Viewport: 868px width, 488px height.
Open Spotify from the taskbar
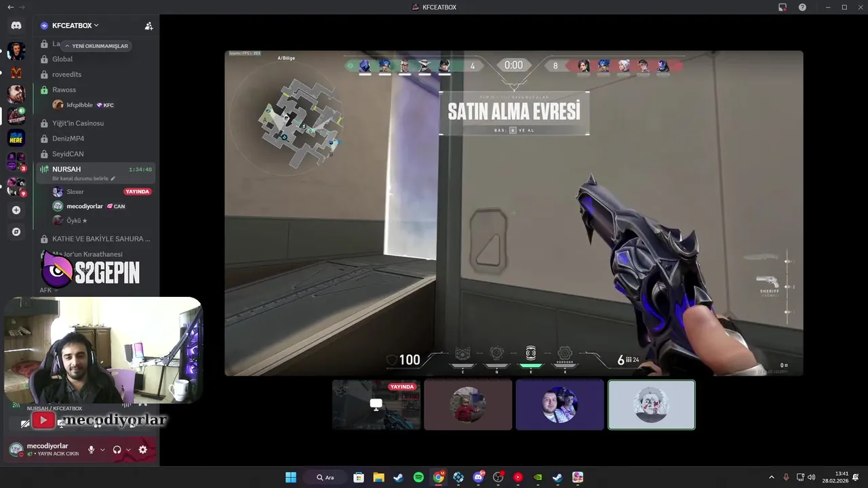click(418, 477)
